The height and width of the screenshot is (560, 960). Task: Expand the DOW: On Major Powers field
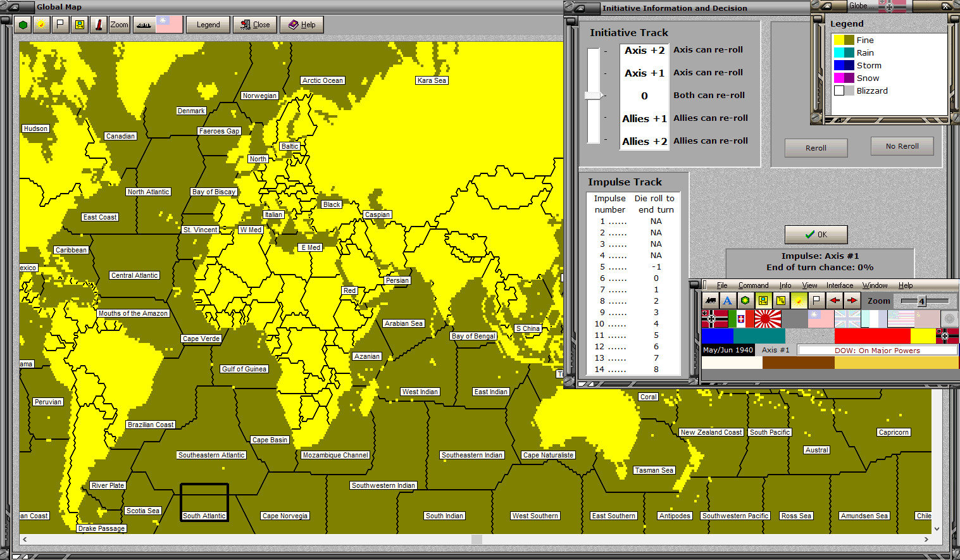pos(877,350)
